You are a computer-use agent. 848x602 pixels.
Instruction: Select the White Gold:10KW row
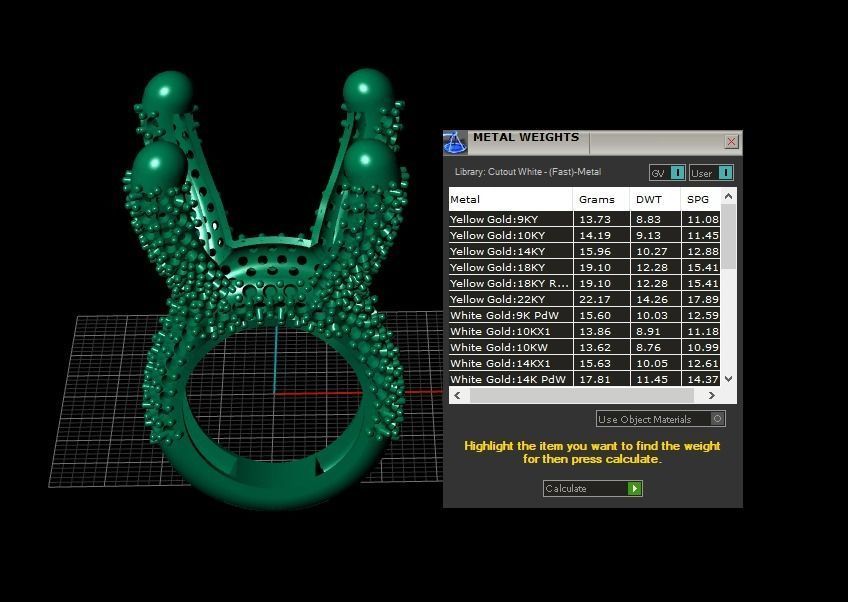tap(584, 347)
